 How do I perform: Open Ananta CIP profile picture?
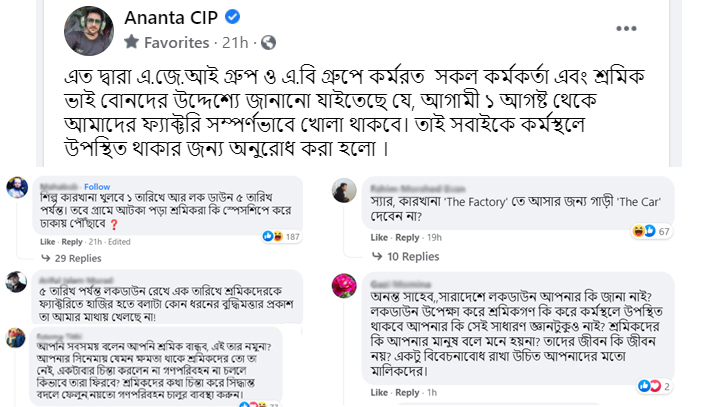click(89, 30)
